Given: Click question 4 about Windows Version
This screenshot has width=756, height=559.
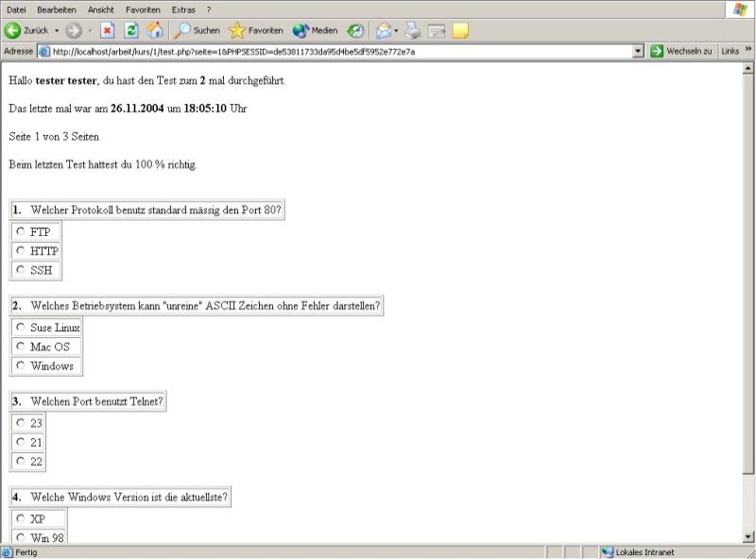Looking at the screenshot, I should click(129, 497).
